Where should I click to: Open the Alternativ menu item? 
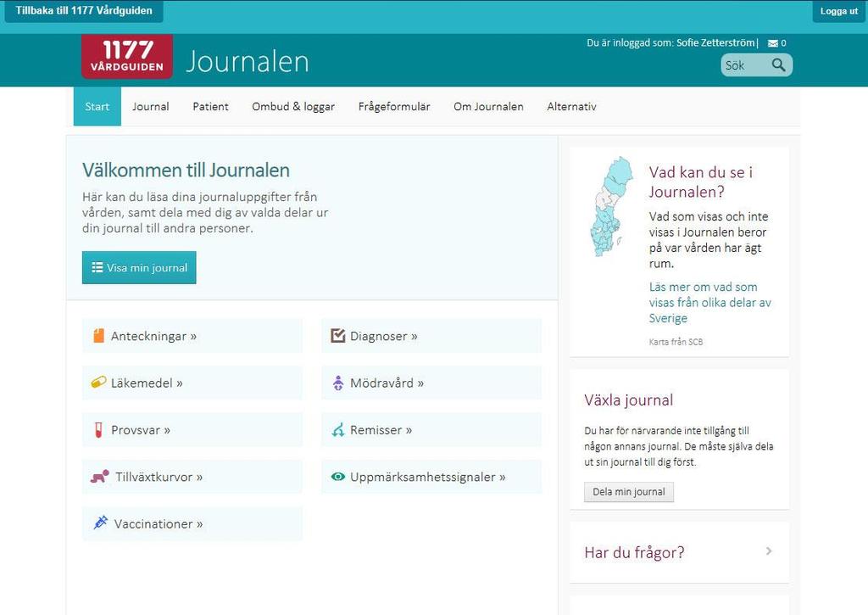571,106
